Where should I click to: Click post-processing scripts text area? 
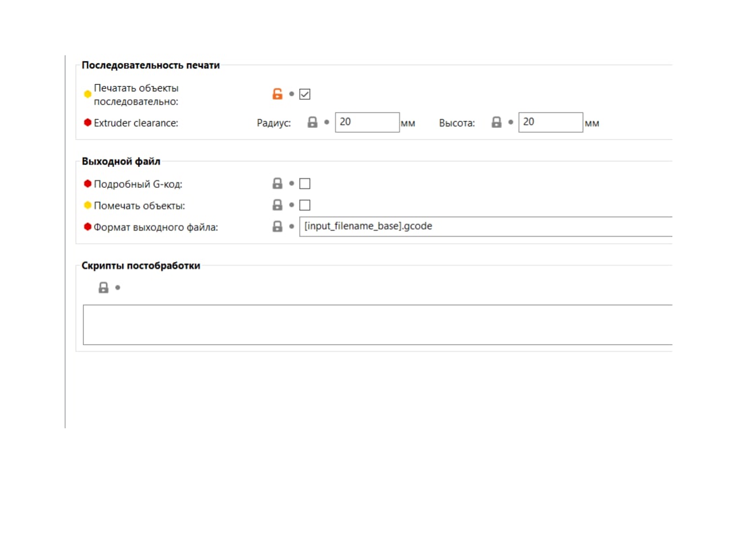pos(377,325)
